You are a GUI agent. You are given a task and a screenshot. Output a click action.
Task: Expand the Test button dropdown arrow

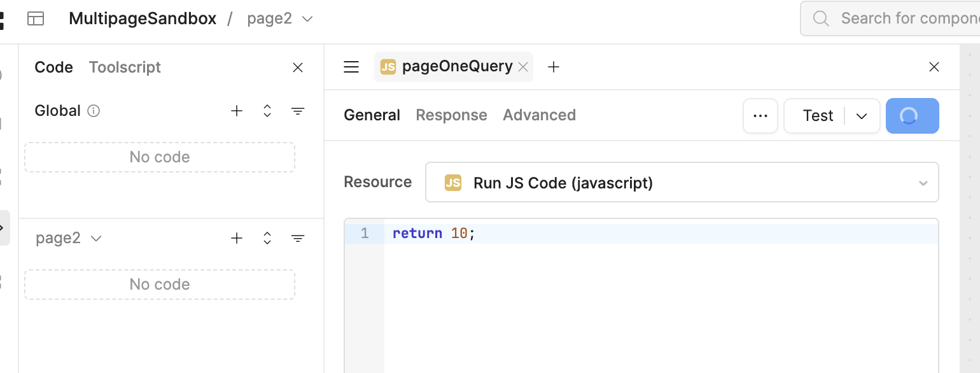coord(862,116)
